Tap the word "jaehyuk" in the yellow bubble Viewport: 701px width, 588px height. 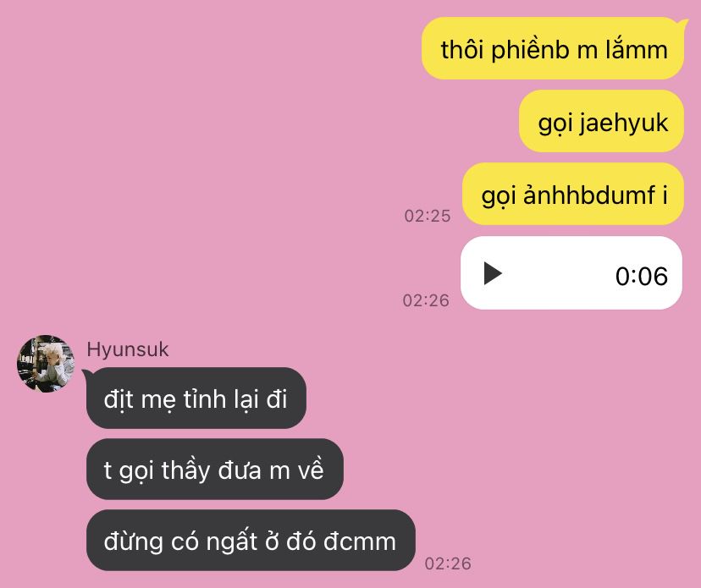[624, 123]
